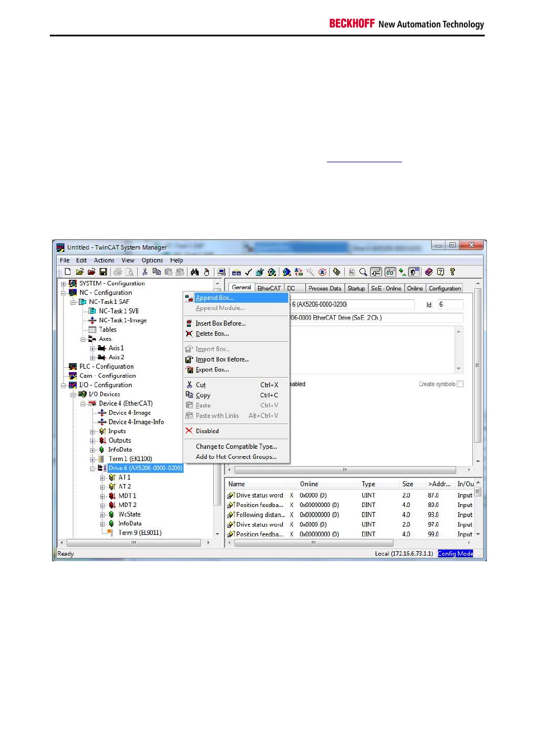Select Copy in the context menu

click(x=236, y=395)
